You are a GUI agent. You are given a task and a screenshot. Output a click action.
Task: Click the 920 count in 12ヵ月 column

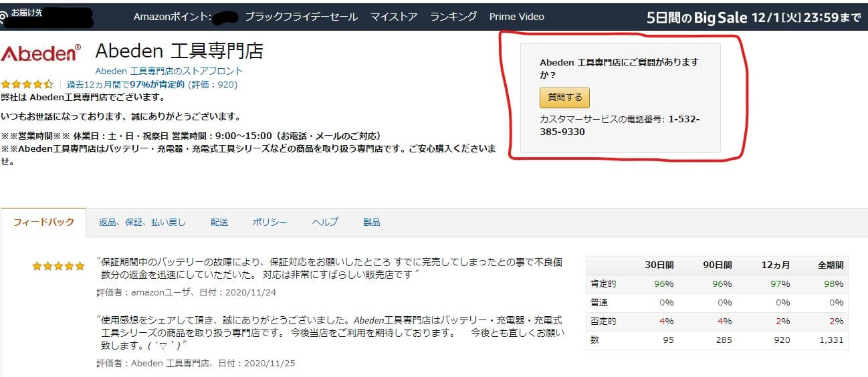point(782,340)
